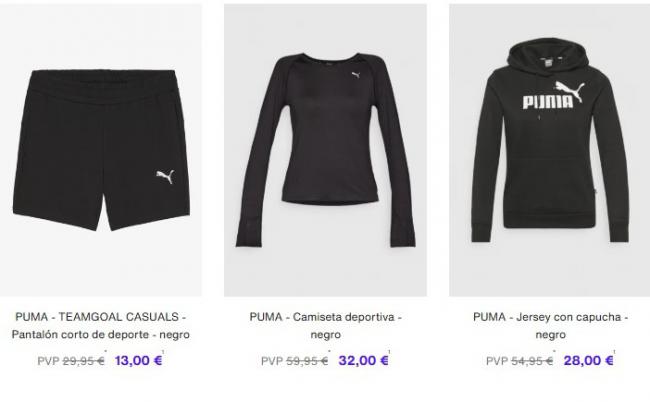Click the crossed-out PVP 59,95 € price
This screenshot has height=402, width=650.
click(295, 361)
